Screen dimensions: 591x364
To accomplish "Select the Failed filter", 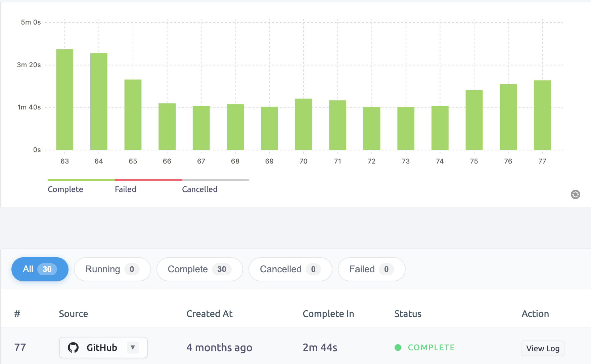I will click(x=371, y=269).
